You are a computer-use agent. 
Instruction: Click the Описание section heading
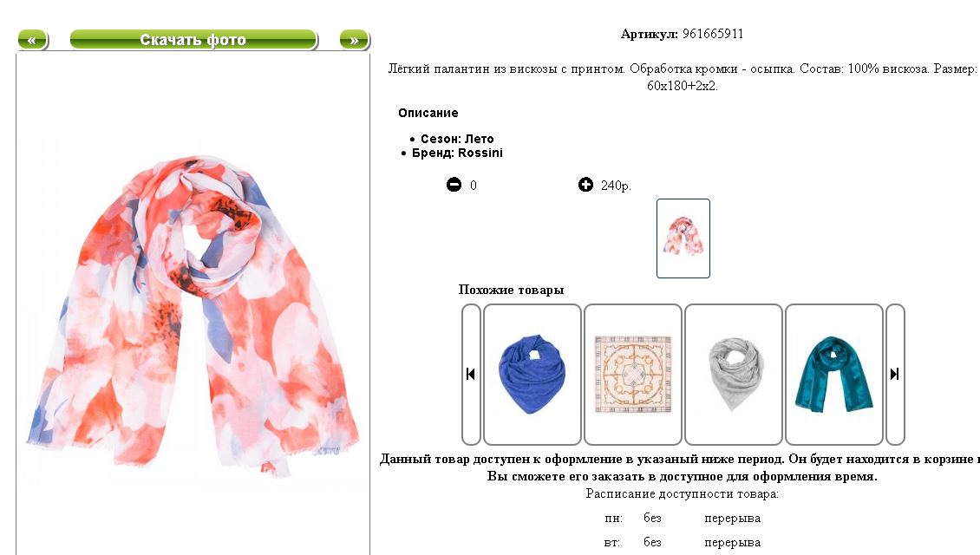[428, 113]
